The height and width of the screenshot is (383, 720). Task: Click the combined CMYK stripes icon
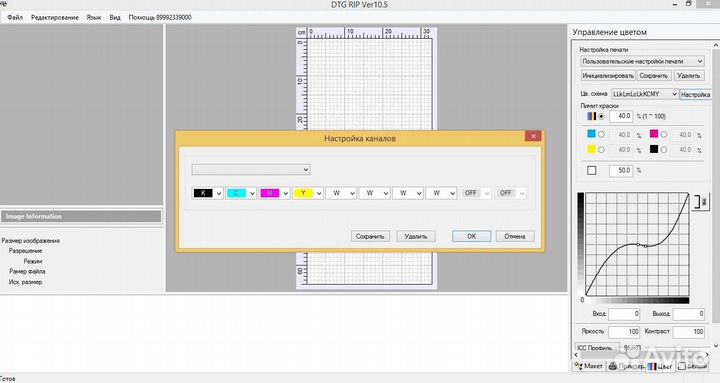[591, 116]
